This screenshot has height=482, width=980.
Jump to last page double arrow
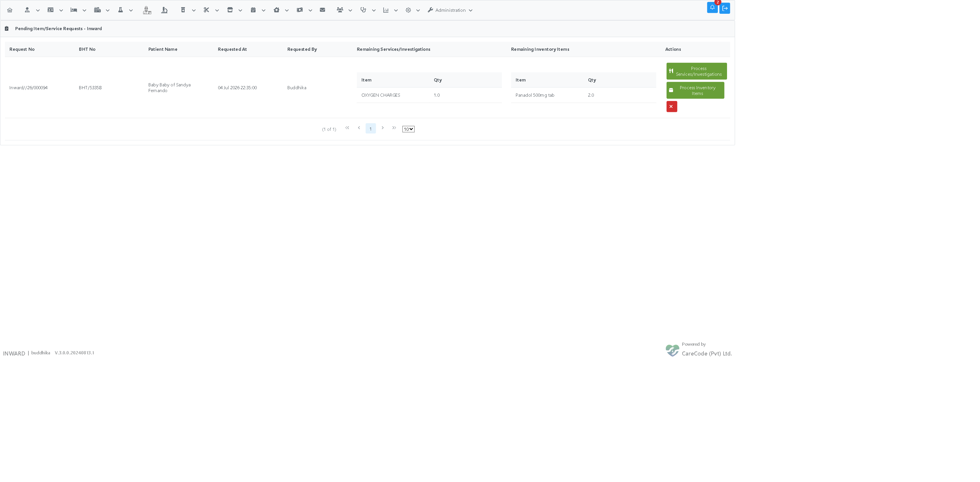(394, 128)
